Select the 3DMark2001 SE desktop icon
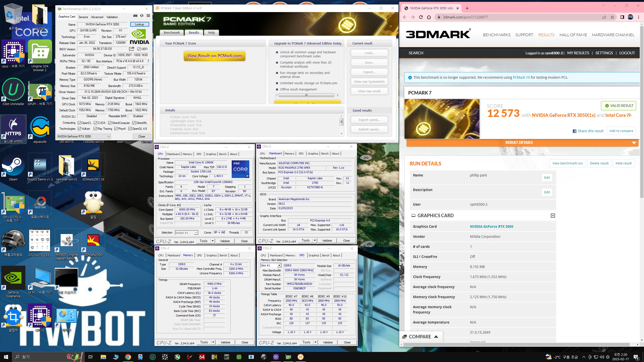 tap(93, 168)
